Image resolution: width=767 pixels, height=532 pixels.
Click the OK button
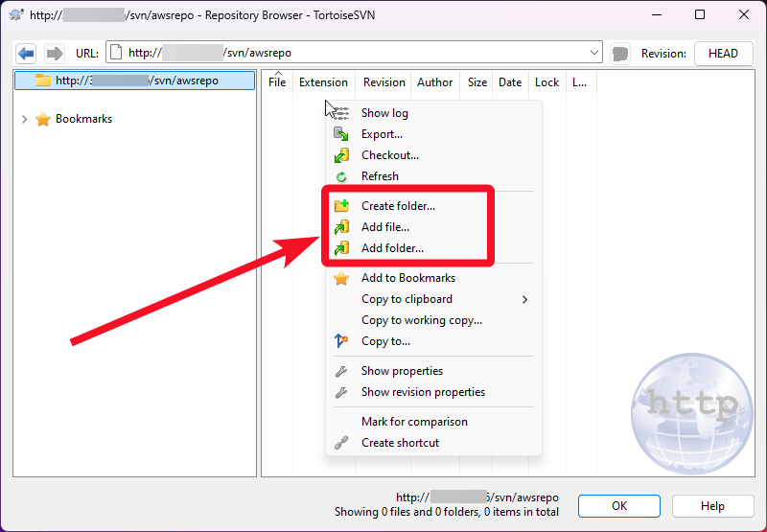(x=618, y=506)
